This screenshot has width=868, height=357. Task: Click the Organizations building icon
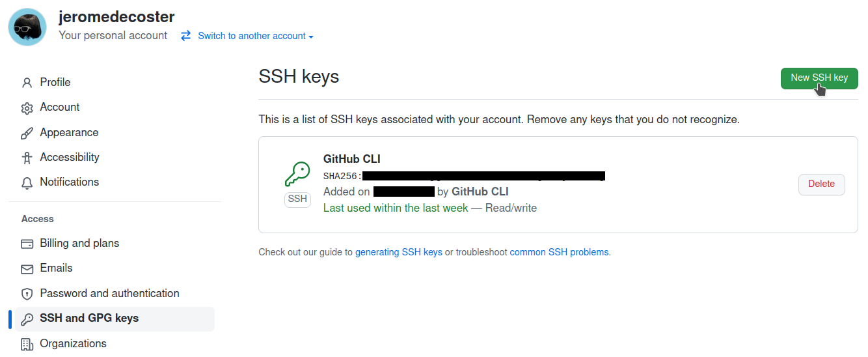point(27,344)
